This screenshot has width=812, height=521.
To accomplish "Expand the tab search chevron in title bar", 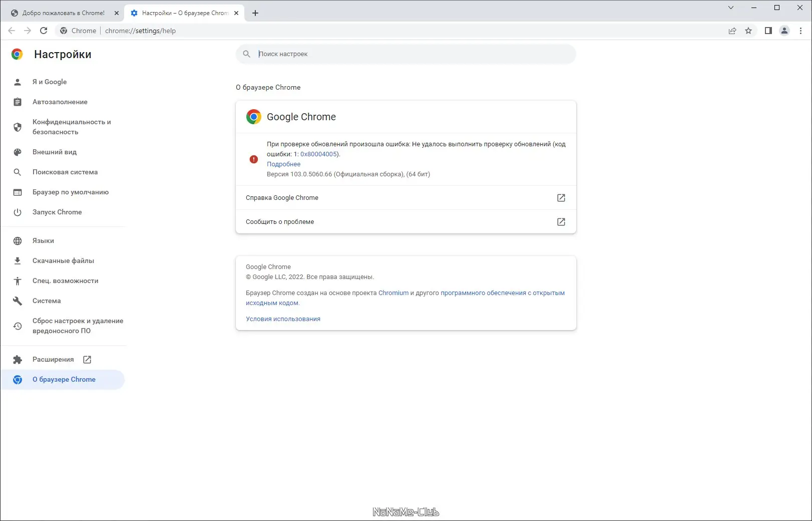I will click(731, 8).
